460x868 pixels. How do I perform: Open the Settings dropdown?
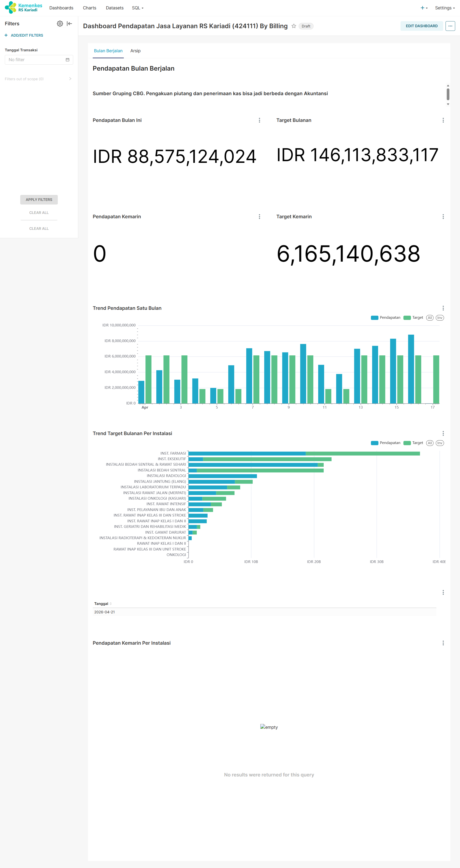pos(445,8)
